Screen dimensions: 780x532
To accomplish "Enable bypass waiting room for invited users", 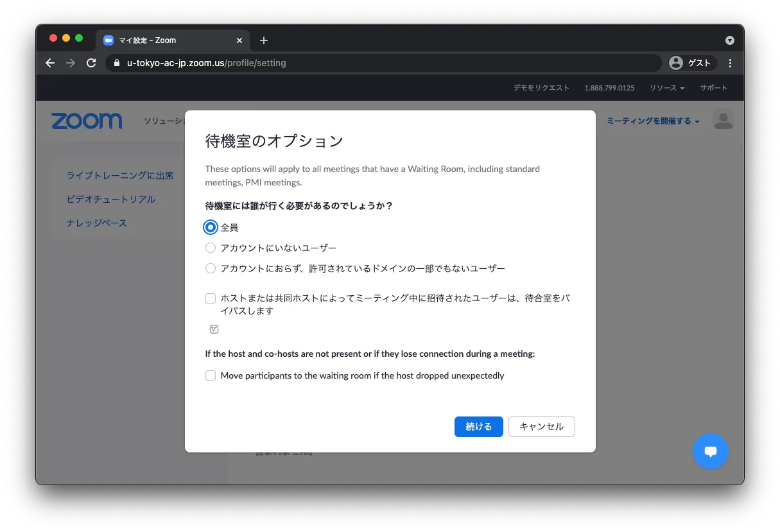I will (x=211, y=298).
